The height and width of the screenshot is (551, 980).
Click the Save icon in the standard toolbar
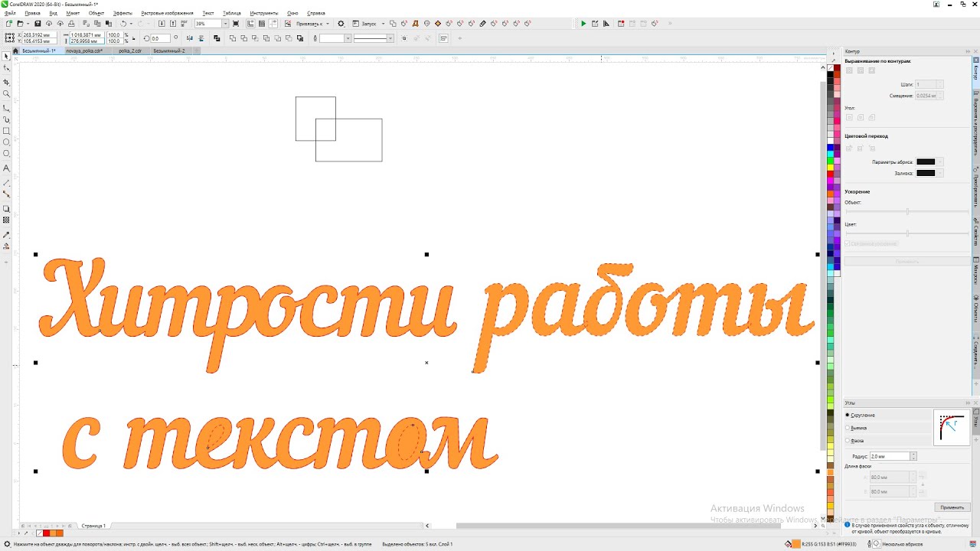[x=38, y=24]
